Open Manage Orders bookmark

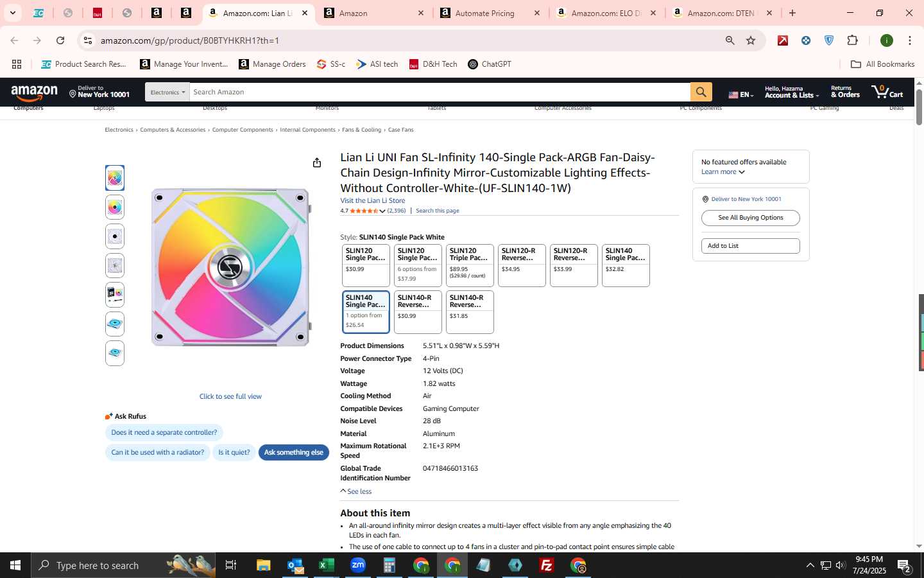[x=272, y=64]
